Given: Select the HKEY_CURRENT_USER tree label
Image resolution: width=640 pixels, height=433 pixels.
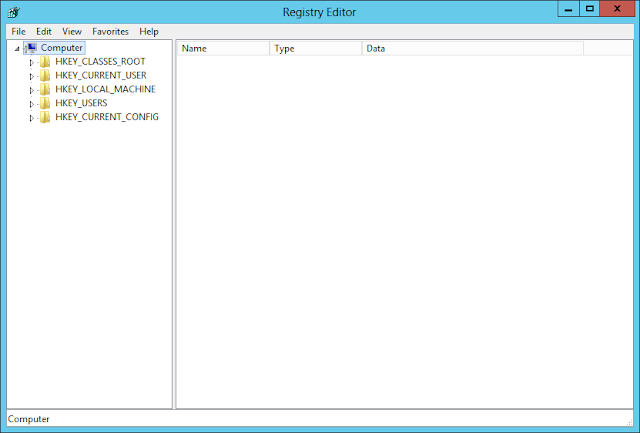Looking at the screenshot, I should [x=101, y=75].
